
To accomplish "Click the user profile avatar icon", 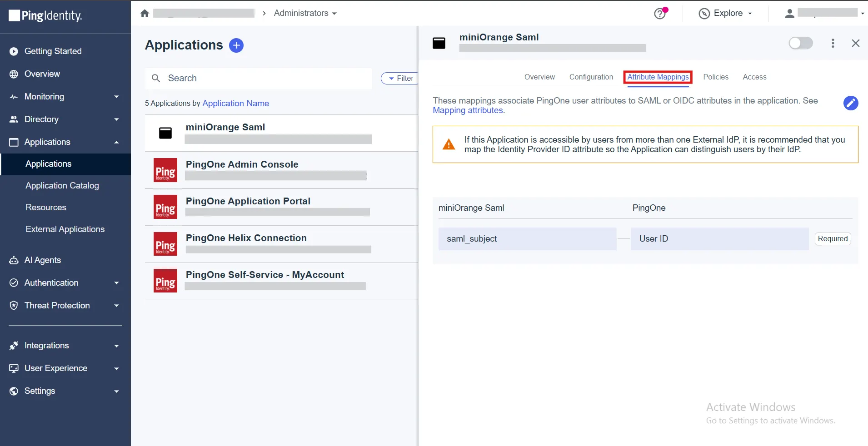I will (x=790, y=14).
